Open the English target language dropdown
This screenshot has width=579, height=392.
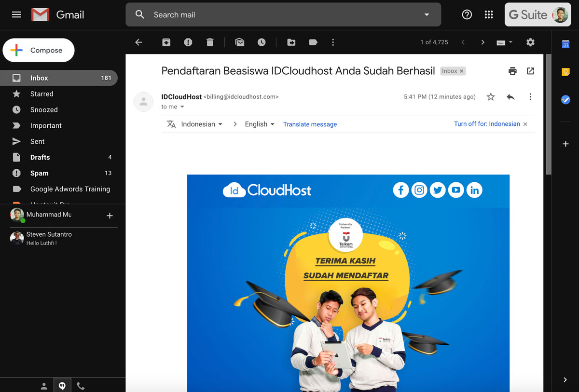click(260, 124)
